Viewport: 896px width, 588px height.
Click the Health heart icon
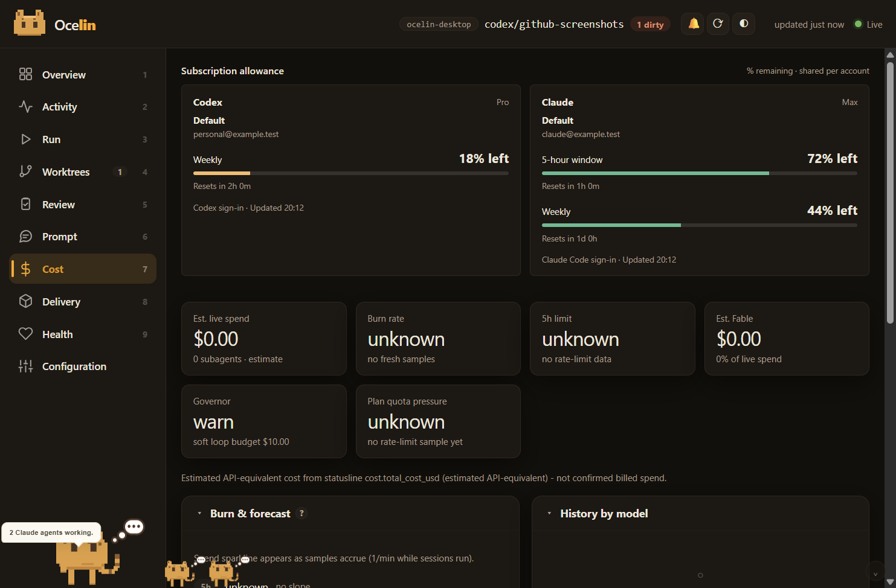[25, 334]
